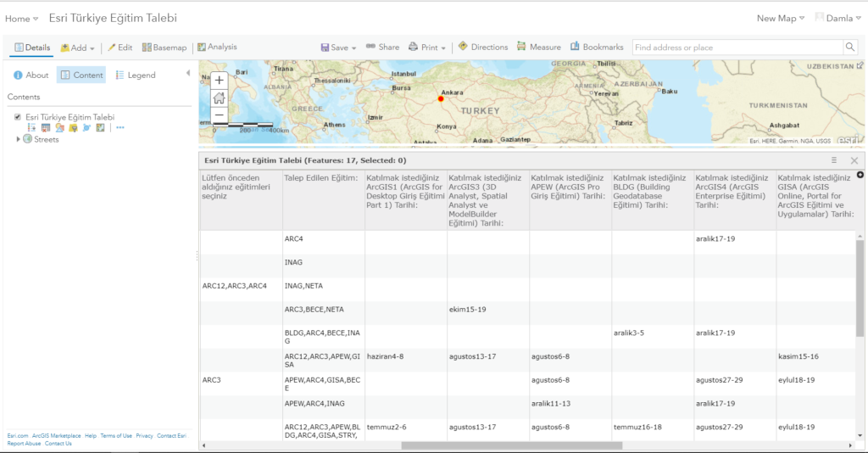Open More Options (three dots) for the layer
The width and height of the screenshot is (868, 453).
[x=120, y=128]
